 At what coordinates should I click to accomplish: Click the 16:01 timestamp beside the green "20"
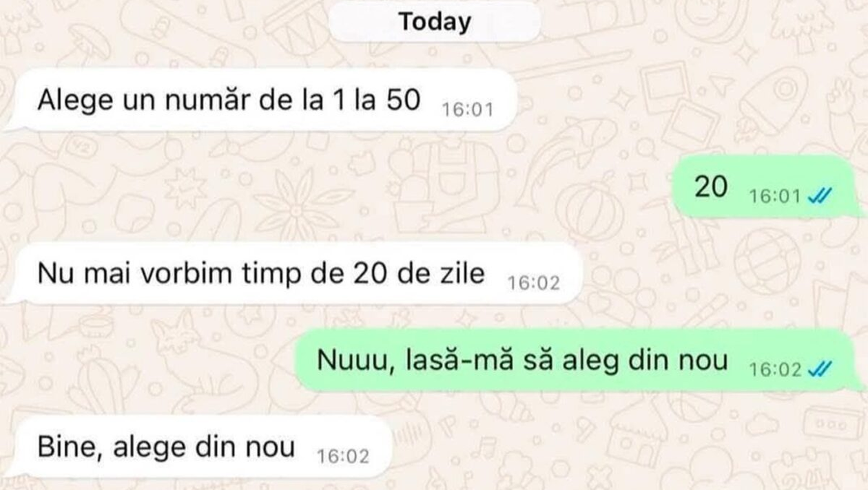coord(775,197)
